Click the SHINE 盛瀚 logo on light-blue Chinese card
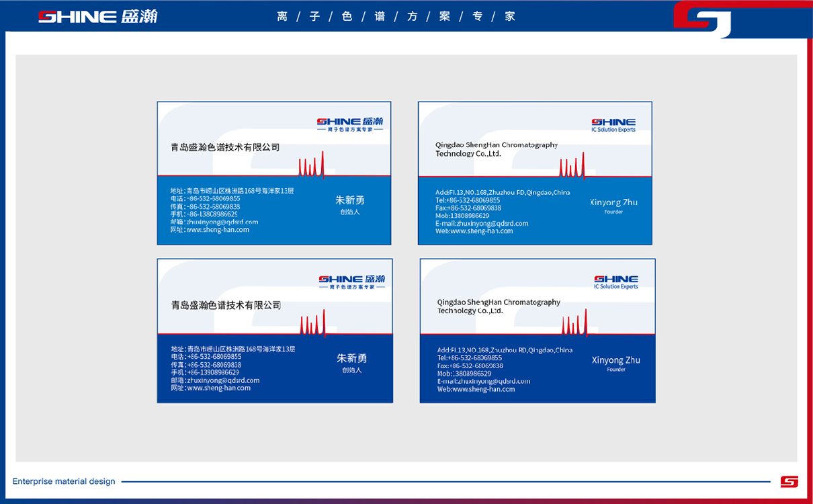Image resolution: width=813 pixels, height=504 pixels. pyautogui.click(x=350, y=124)
